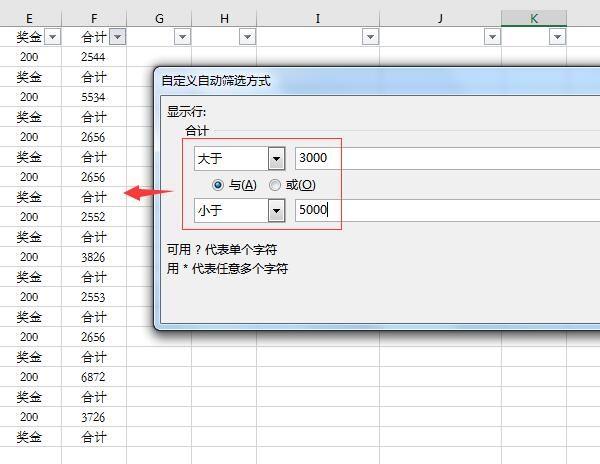Click the 自定义自动筛选方式 dialog title bar
This screenshot has width=600, height=464.
tap(379, 81)
